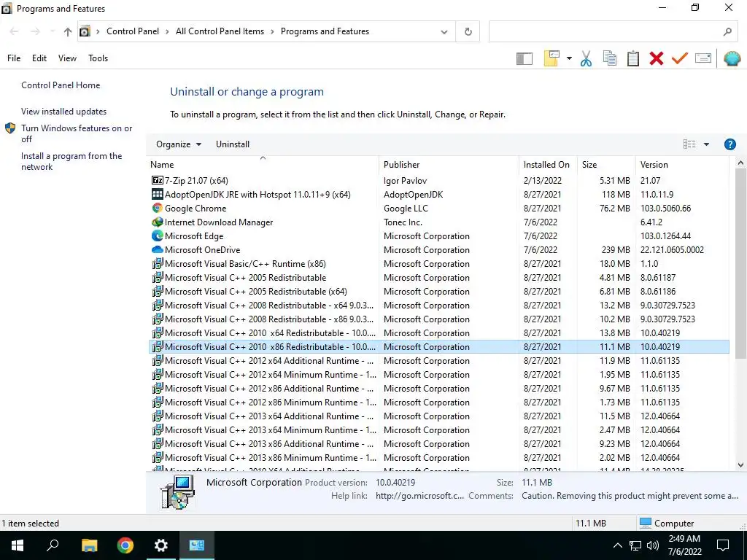Click the rename toolbar icon
The width and height of the screenshot is (747, 560).
pyautogui.click(x=703, y=58)
